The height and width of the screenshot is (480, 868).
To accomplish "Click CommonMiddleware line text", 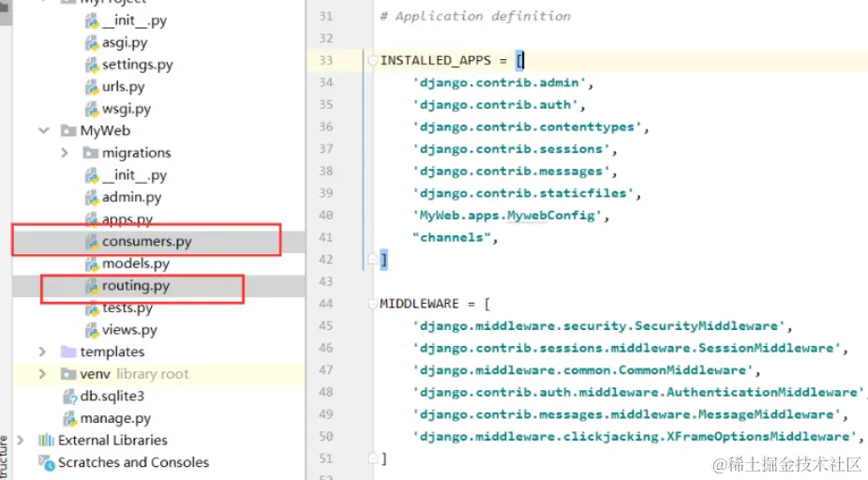I will click(583, 370).
